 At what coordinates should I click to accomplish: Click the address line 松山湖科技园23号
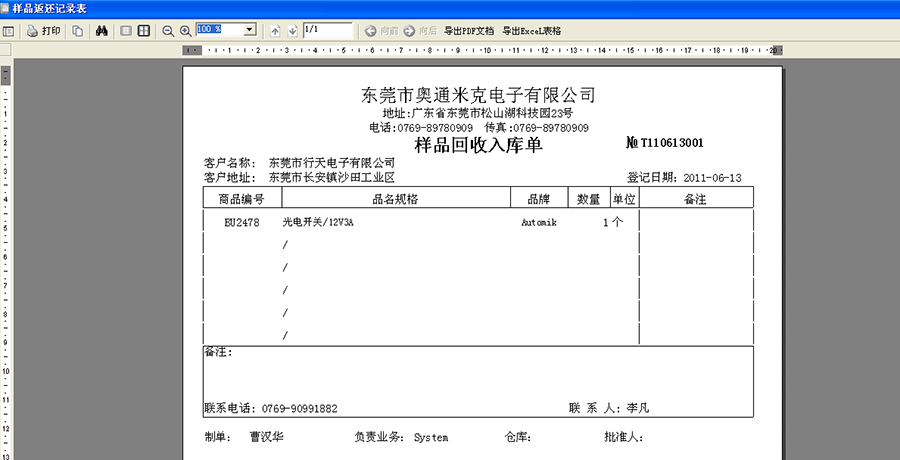click(x=528, y=113)
